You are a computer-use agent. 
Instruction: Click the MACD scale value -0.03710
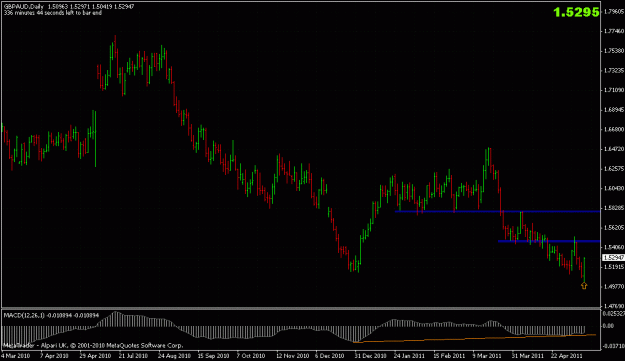[614, 346]
